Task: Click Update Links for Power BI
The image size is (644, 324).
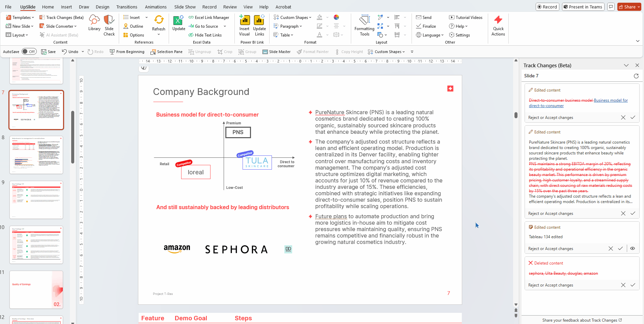Action: [259, 25]
